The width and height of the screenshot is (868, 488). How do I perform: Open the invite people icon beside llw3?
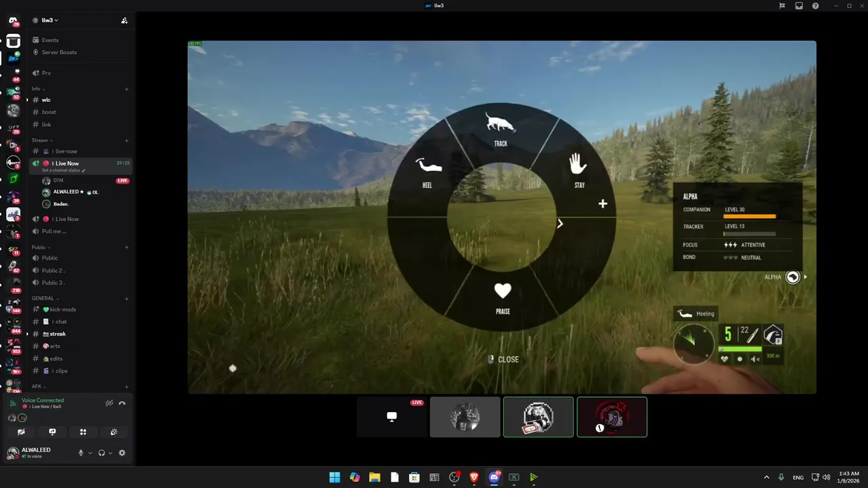coord(124,20)
